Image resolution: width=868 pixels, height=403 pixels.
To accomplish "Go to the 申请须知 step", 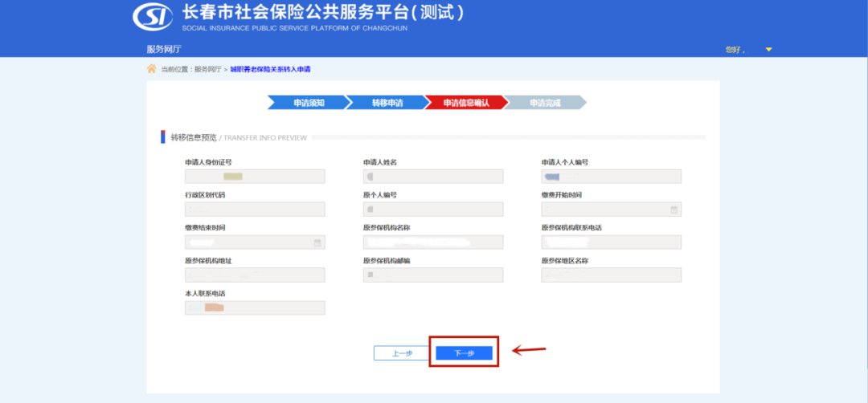I will tap(308, 103).
